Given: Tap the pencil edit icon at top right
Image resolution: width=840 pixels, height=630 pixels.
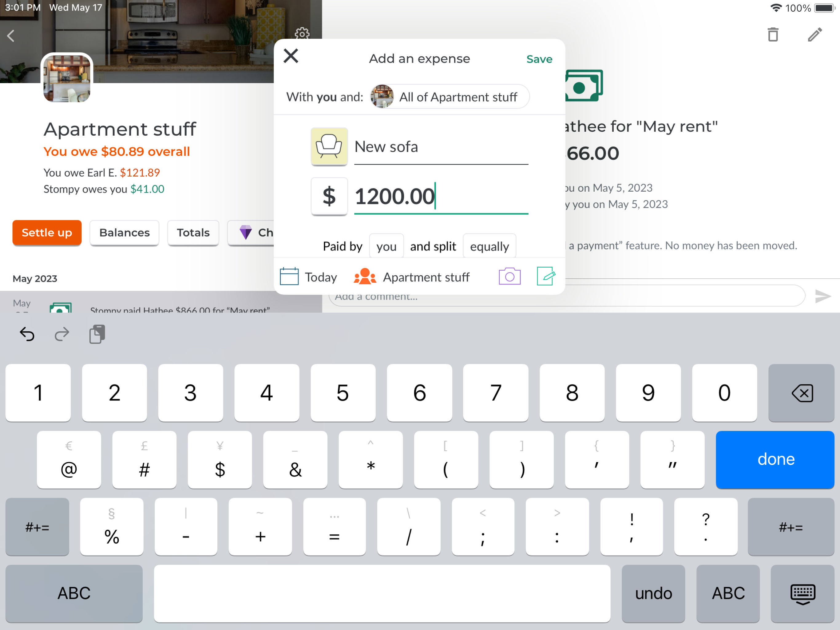Looking at the screenshot, I should pos(814,34).
